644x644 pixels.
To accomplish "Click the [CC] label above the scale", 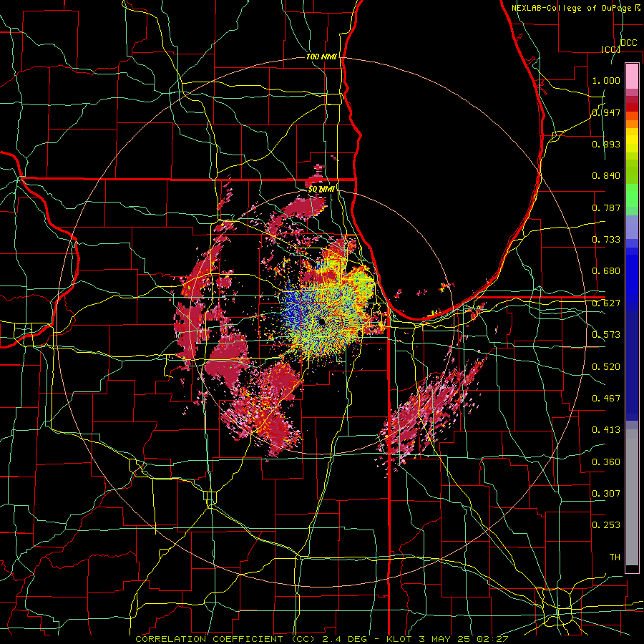I will [610, 49].
